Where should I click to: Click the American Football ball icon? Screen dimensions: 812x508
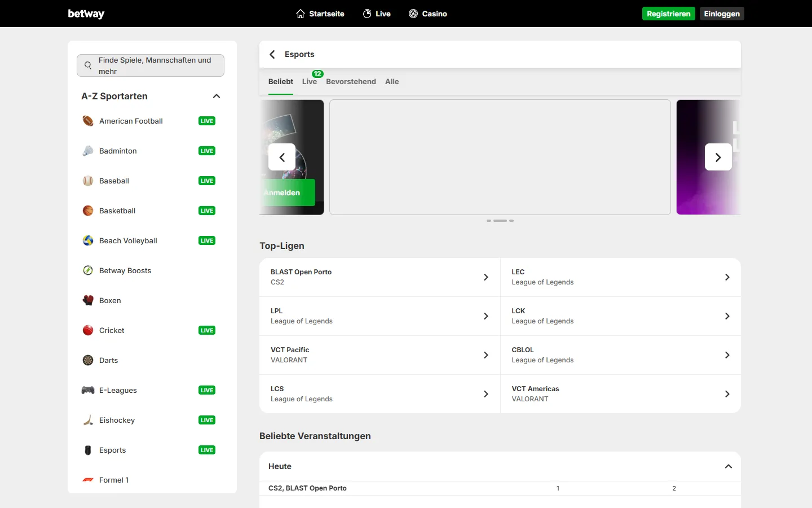tap(88, 121)
